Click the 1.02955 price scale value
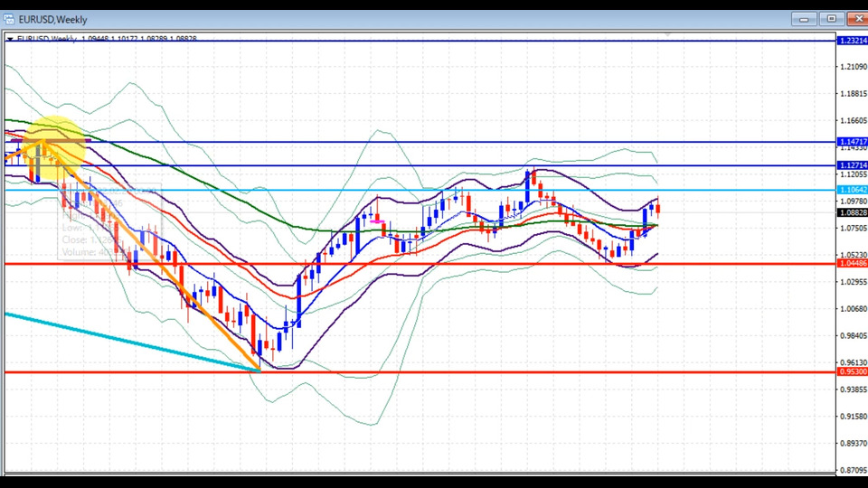Image resolution: width=868 pixels, height=488 pixels. pyautogui.click(x=853, y=282)
